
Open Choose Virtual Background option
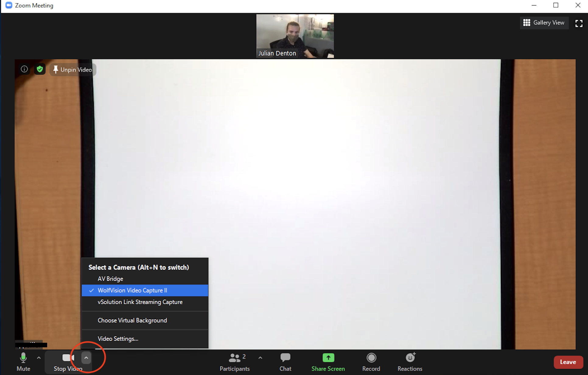132,320
